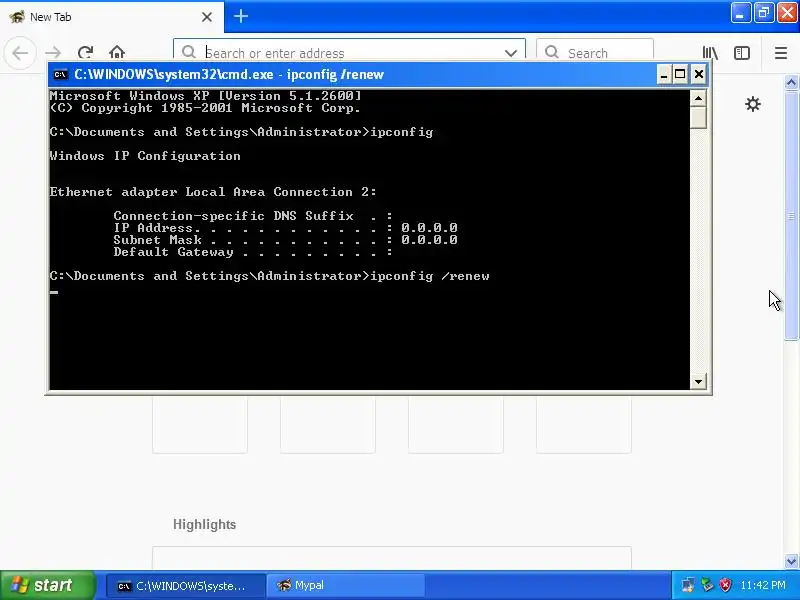This screenshot has width=800, height=600.
Task: Click the 11:42 PM taskbar clock
Action: (763, 585)
